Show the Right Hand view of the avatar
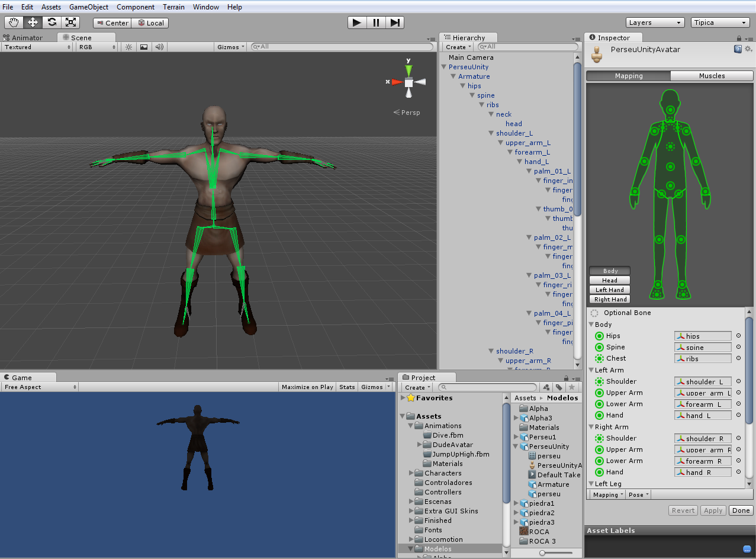 609,300
